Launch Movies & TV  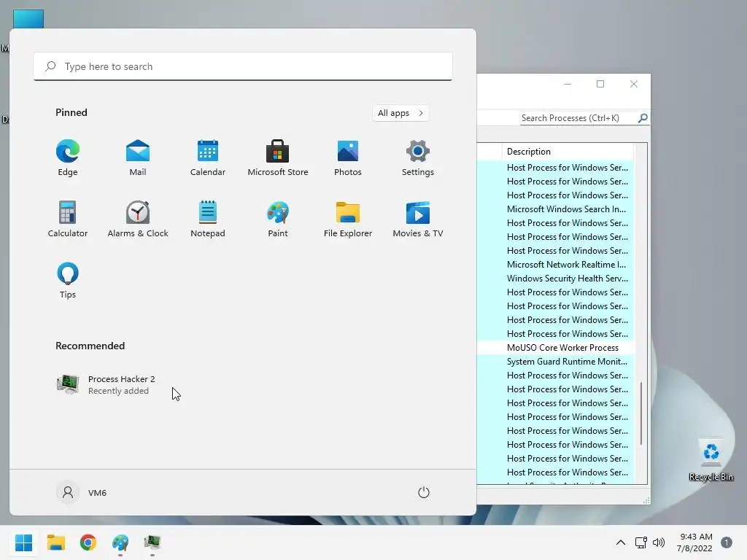pos(418,219)
